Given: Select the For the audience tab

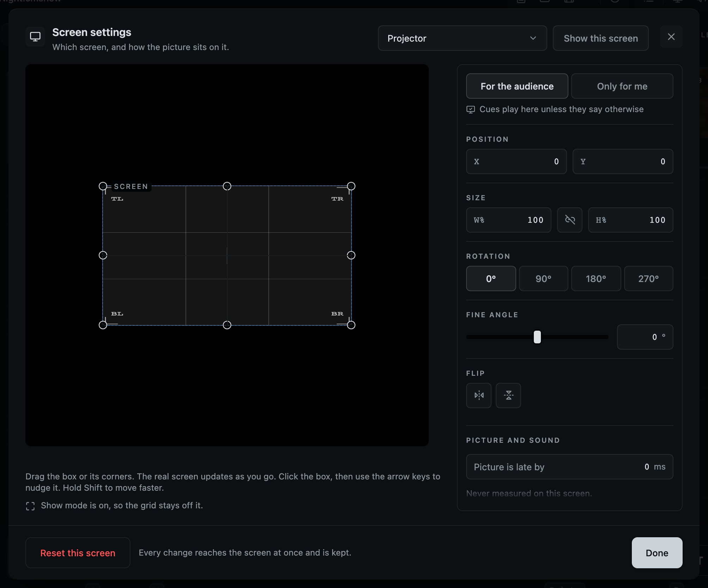Looking at the screenshot, I should pos(517,86).
